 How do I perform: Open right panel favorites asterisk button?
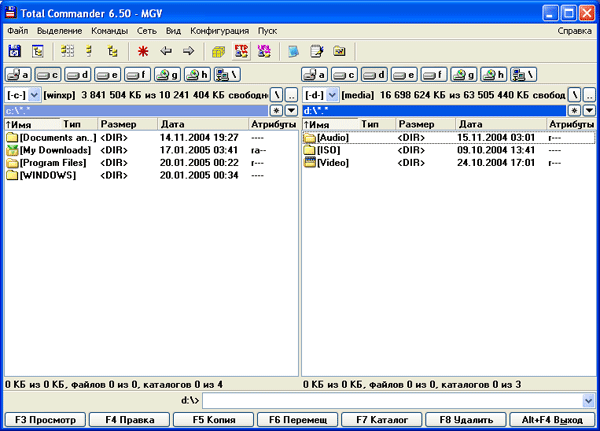[574, 111]
